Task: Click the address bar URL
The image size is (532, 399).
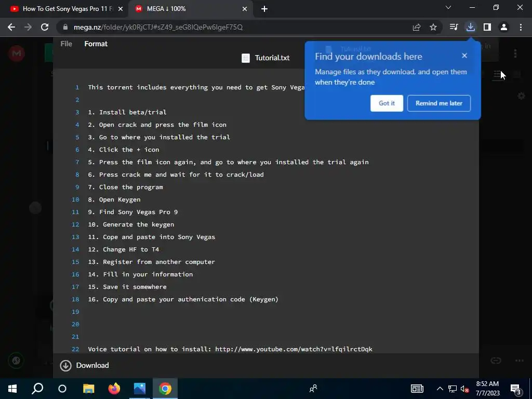Action: click(x=158, y=27)
